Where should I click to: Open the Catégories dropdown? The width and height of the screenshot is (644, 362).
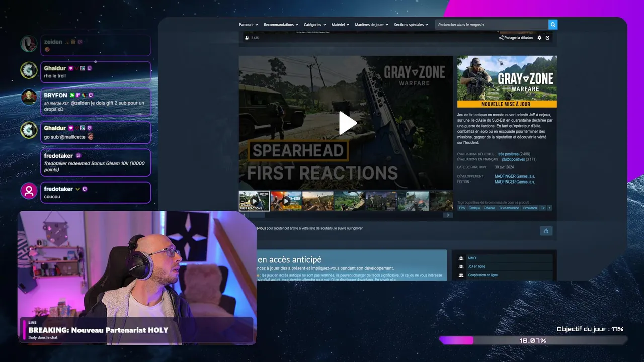coord(315,25)
